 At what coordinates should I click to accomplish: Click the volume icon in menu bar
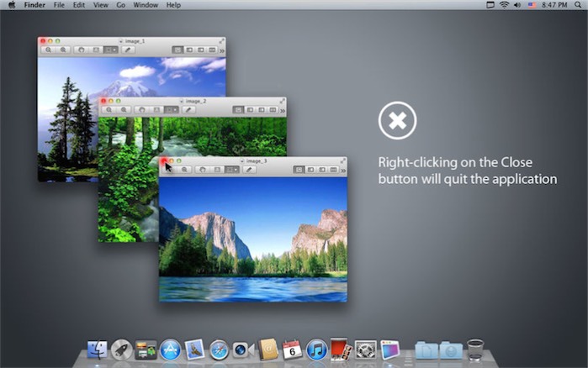(517, 5)
